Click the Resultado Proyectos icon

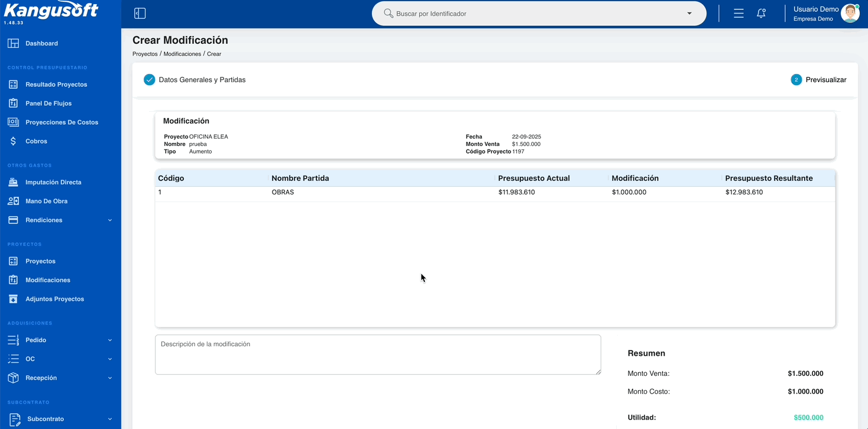point(13,84)
